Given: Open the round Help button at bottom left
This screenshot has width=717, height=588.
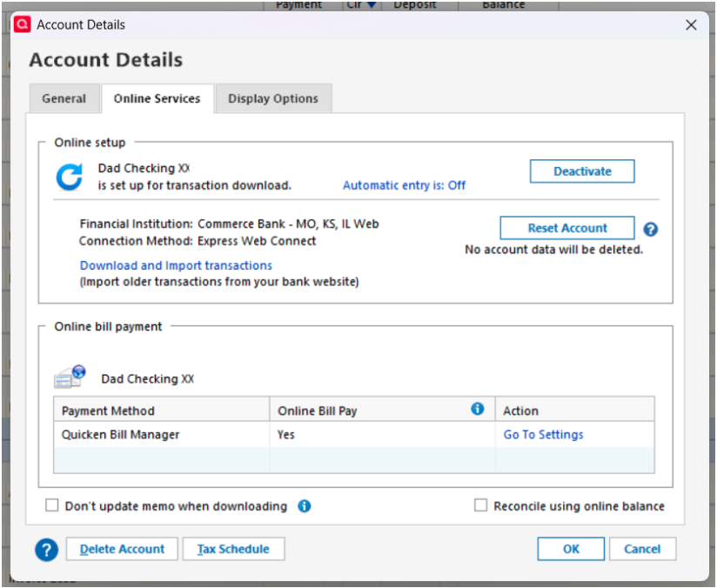Looking at the screenshot, I should click(46, 549).
